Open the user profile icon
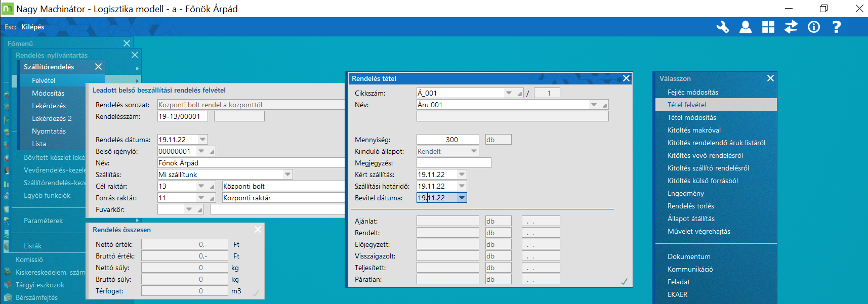This screenshot has height=304, width=868. (745, 27)
